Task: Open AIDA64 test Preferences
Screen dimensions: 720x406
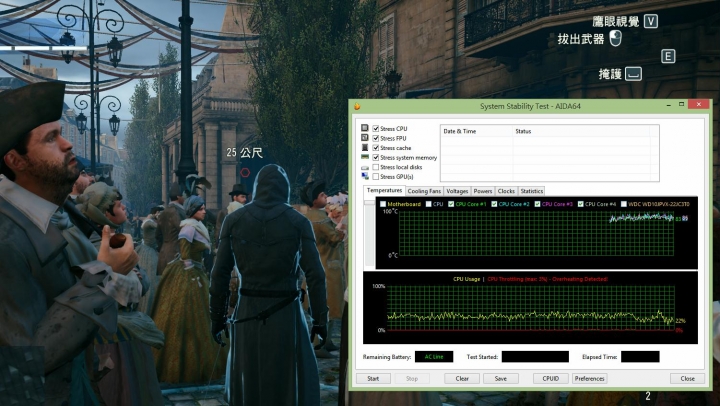Action: pyautogui.click(x=590, y=378)
